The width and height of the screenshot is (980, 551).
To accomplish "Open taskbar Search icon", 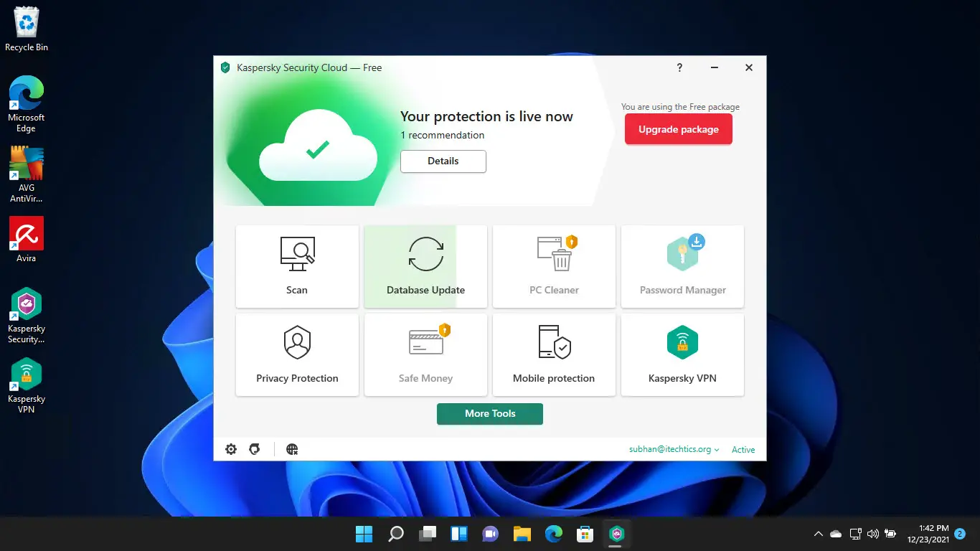I will 396,534.
